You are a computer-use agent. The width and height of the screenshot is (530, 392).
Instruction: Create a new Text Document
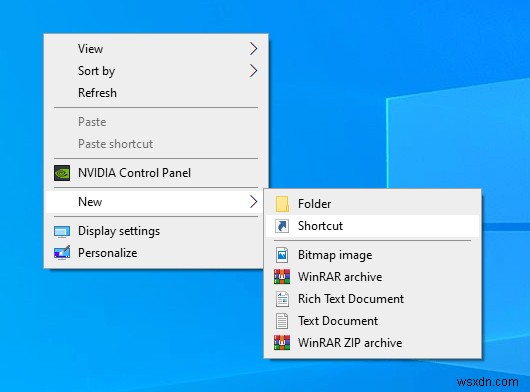[372, 321]
